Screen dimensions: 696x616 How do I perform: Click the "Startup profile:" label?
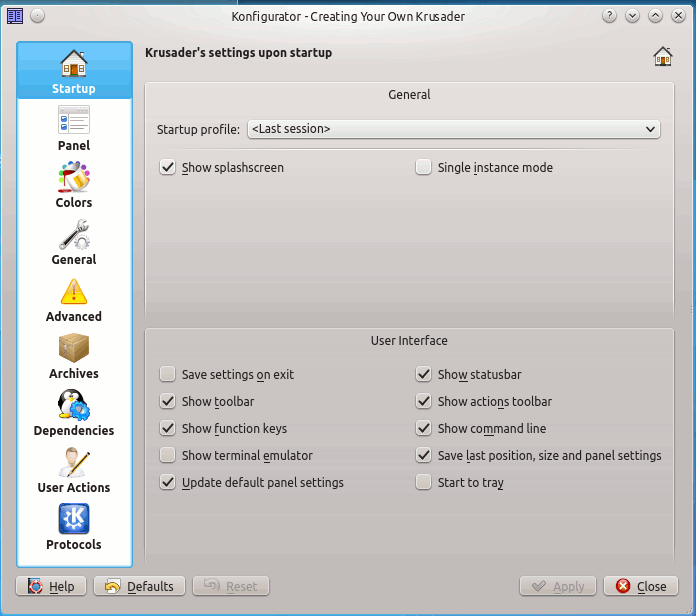pos(198,130)
